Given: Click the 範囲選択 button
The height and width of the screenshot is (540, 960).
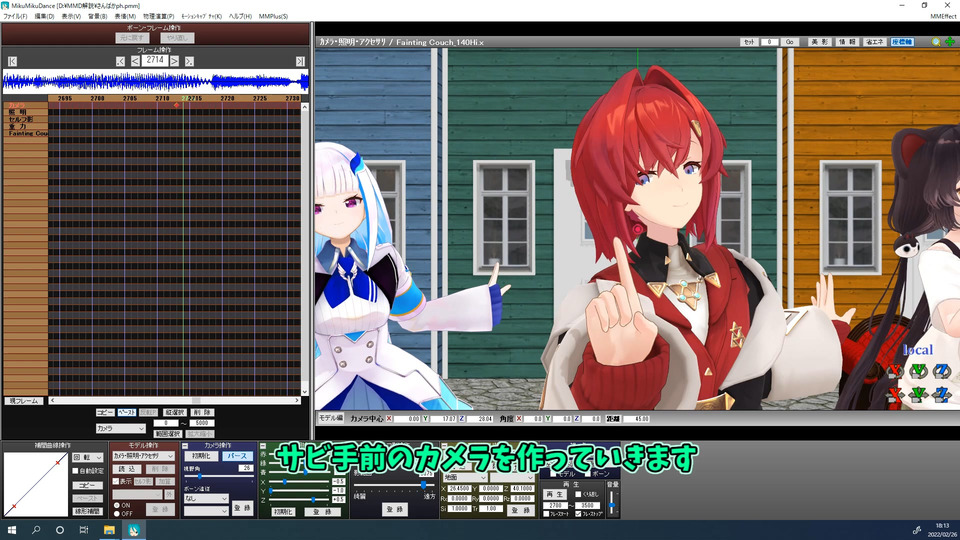Looking at the screenshot, I should 167,434.
